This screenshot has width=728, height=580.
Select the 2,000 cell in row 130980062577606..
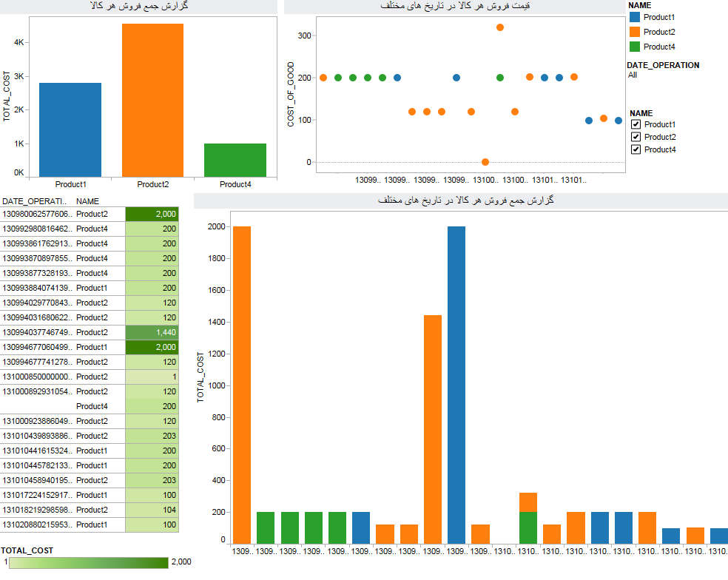pos(152,214)
